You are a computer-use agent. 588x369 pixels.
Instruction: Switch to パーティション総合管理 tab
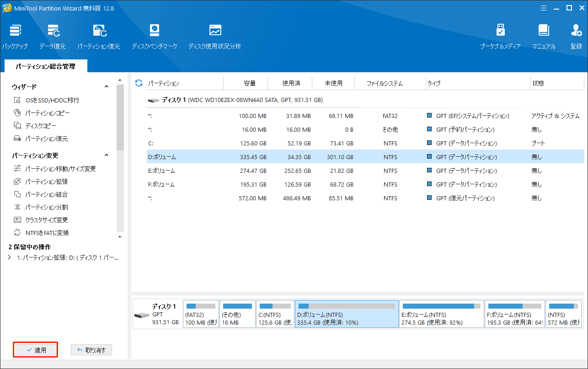[45, 66]
